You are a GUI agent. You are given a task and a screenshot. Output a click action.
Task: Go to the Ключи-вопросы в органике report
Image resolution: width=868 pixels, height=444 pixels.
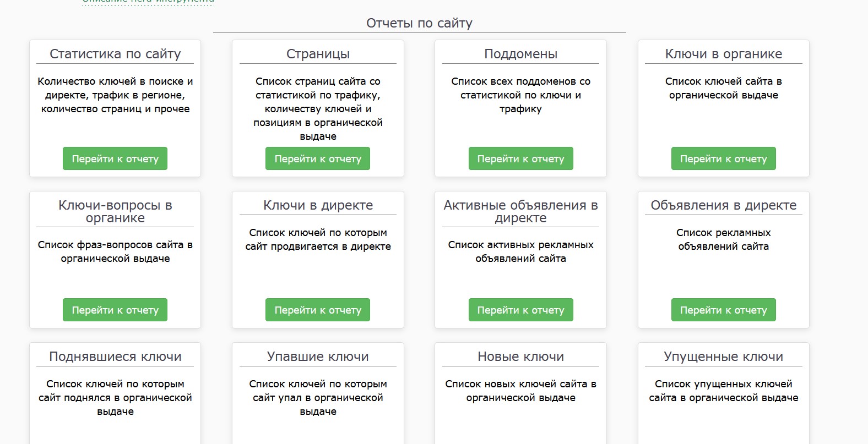tap(115, 310)
